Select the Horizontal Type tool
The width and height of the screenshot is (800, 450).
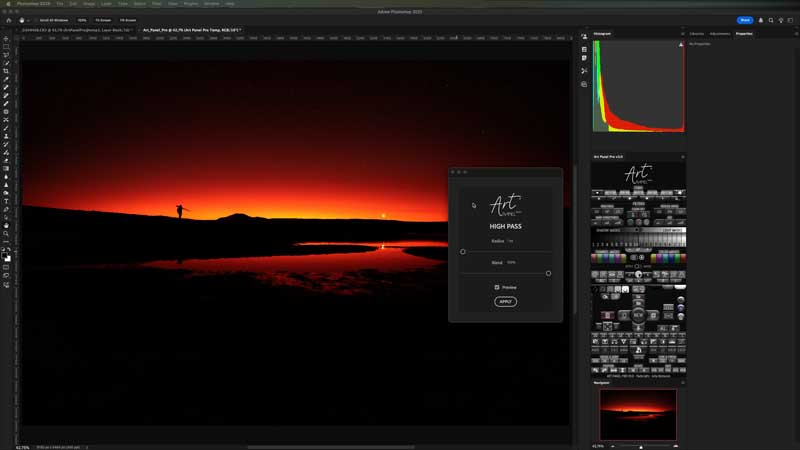pyautogui.click(x=6, y=201)
